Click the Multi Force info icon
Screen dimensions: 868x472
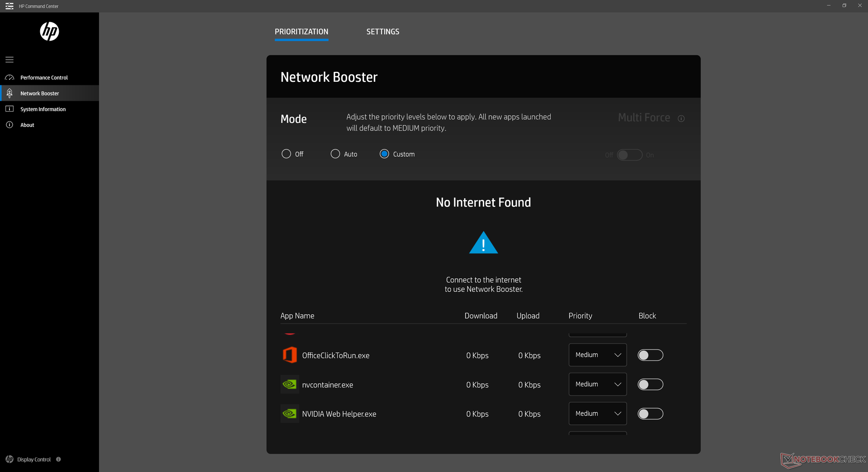coord(681,118)
